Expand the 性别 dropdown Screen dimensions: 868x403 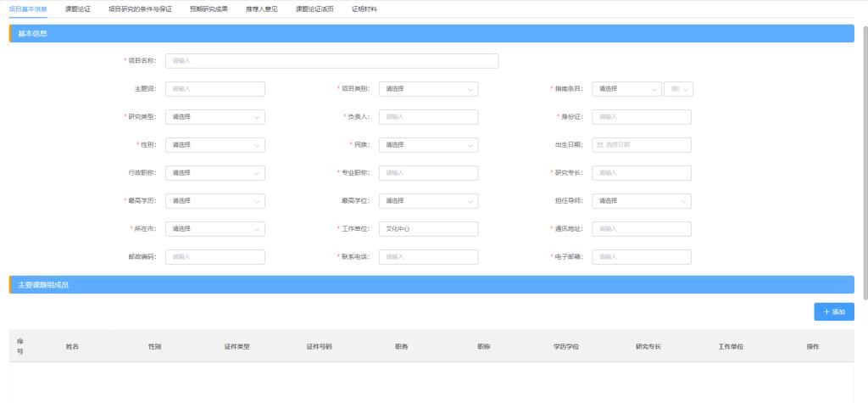coord(214,145)
